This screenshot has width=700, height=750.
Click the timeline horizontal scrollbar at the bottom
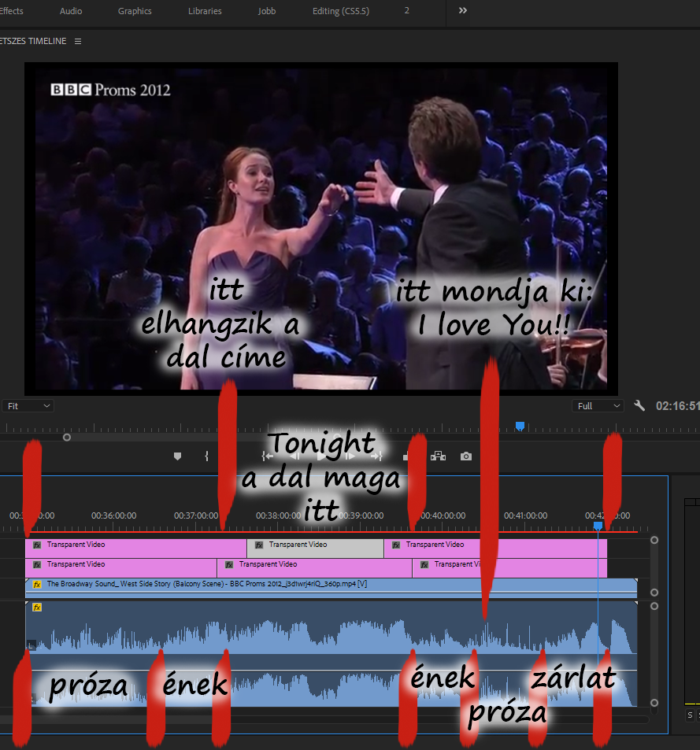325,720
